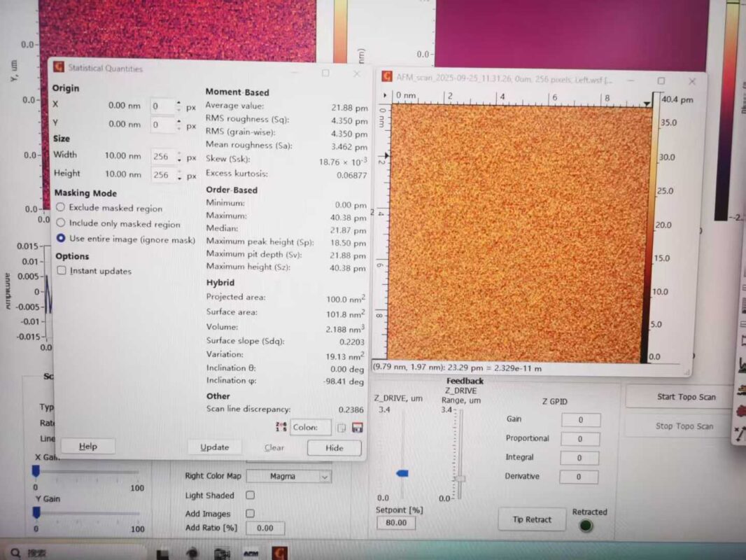Click the number format icon beside Colon
The height and width of the screenshot is (560, 746).
point(281,427)
